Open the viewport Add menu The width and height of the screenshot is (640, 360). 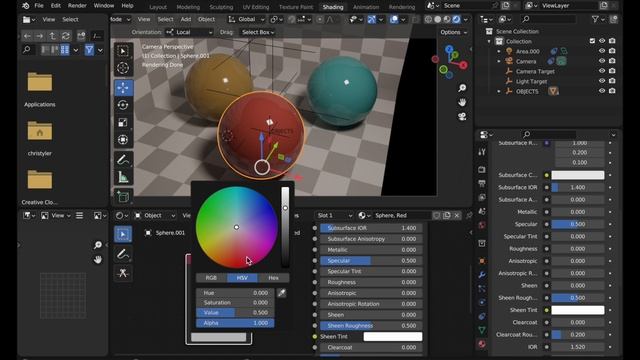tap(186, 19)
